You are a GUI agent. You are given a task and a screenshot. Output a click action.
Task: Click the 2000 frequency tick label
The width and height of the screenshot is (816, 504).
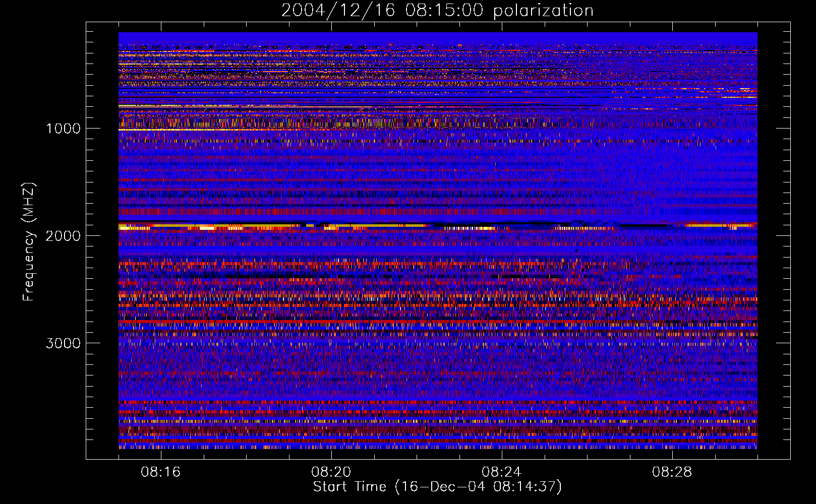(x=63, y=236)
